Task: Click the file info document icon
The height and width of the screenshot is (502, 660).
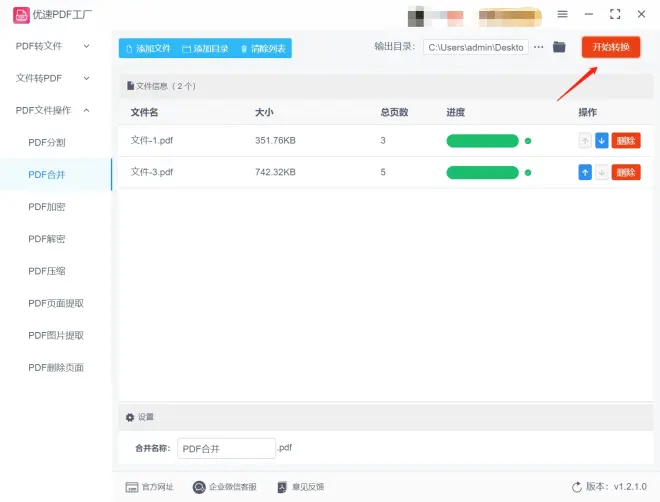Action: (130, 86)
